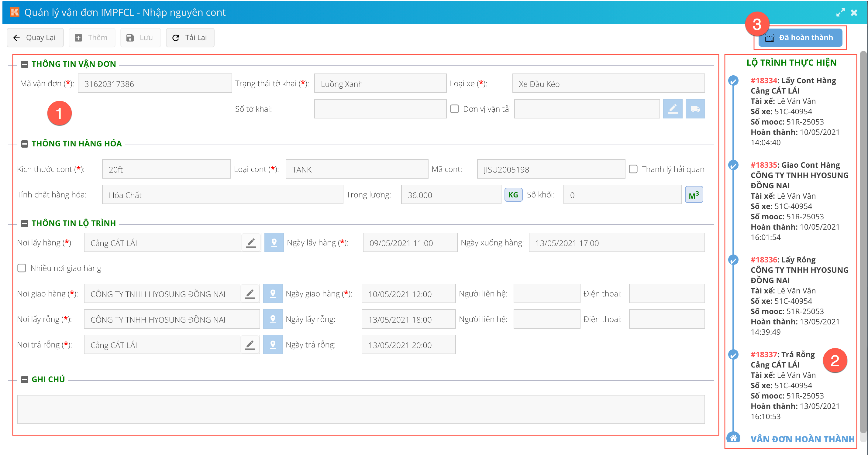The height and width of the screenshot is (455, 868).
Task: Open map pin for Nơi lấy rỗng
Action: [273, 319]
